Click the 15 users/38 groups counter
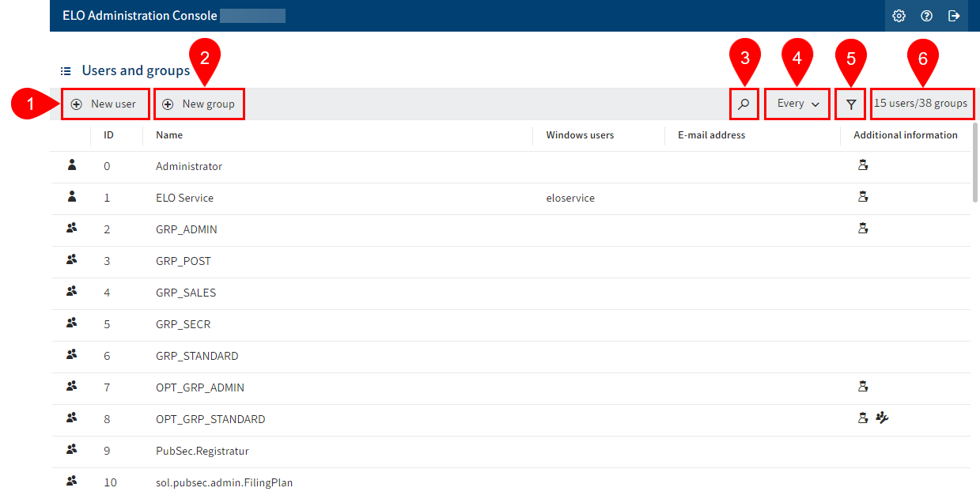This screenshot has height=499, width=980. (x=921, y=104)
